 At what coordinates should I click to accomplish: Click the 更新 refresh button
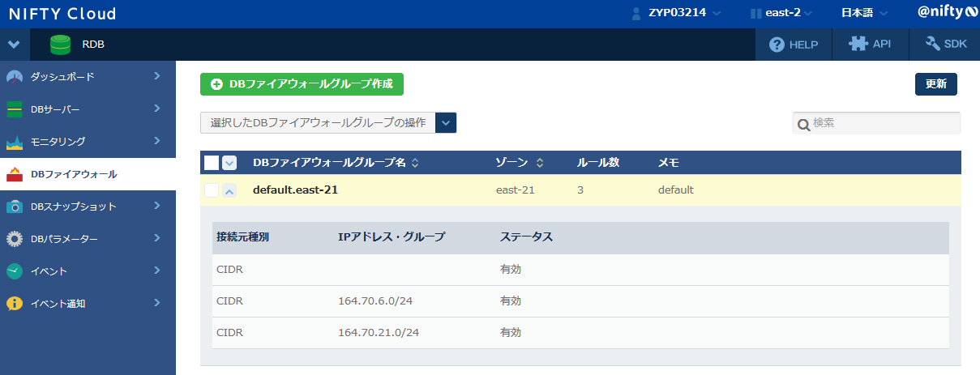(x=936, y=84)
